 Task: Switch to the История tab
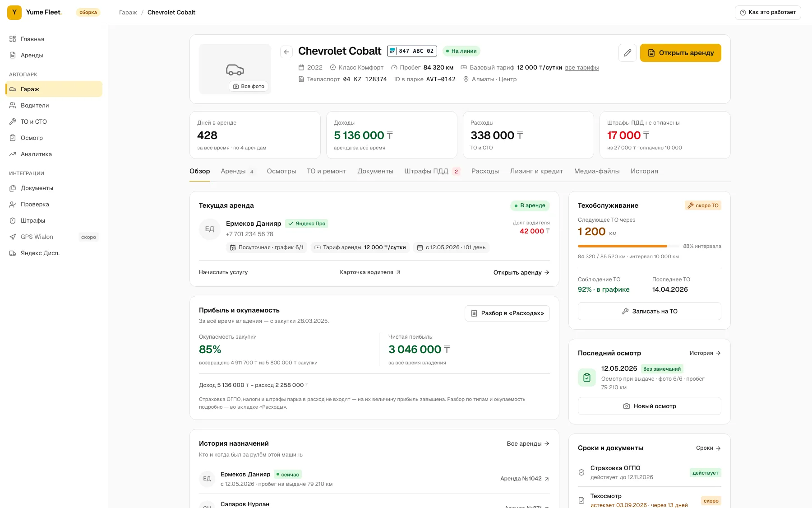coord(644,172)
